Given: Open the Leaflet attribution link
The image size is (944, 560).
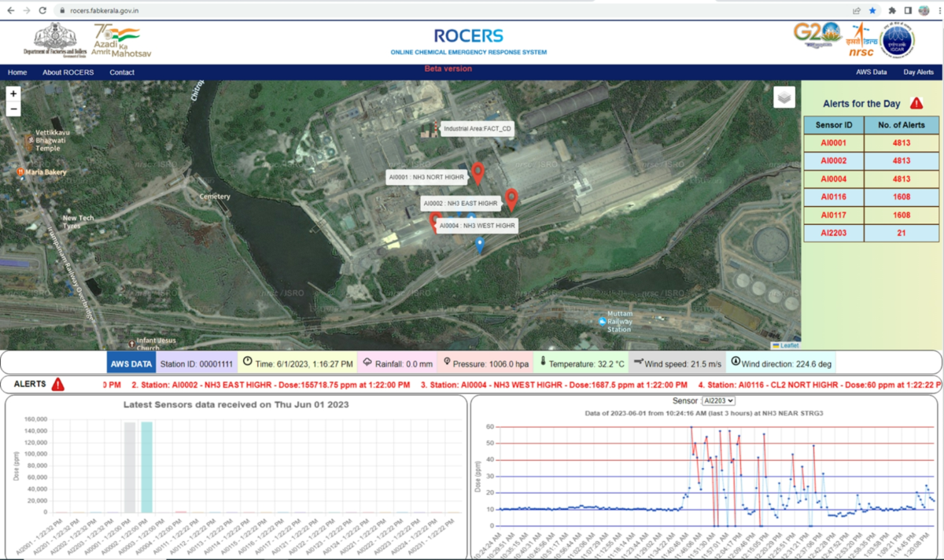Looking at the screenshot, I should click(789, 345).
